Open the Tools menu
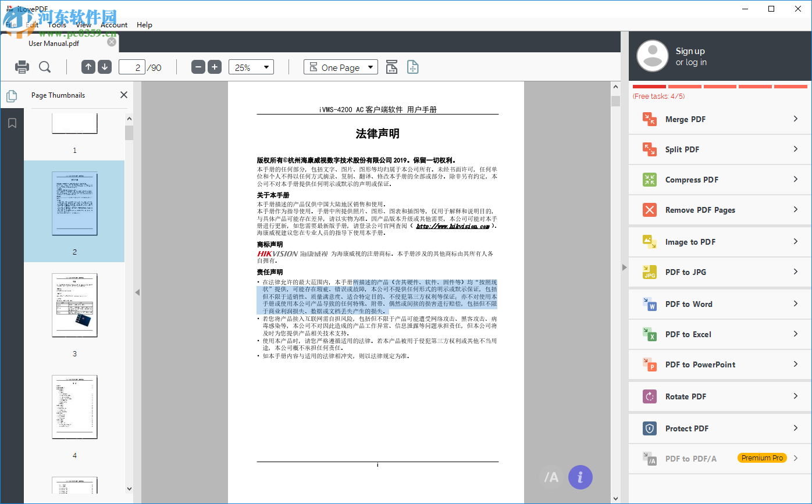 (x=56, y=24)
